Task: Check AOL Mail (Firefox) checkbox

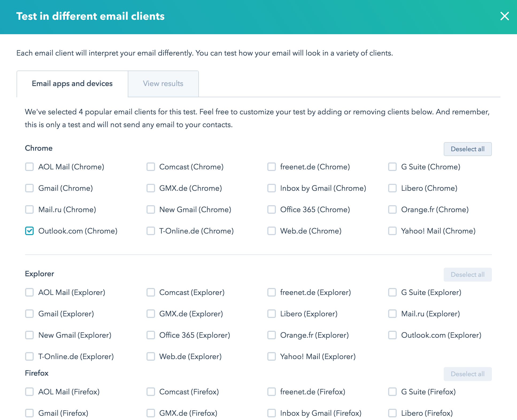Action: click(x=29, y=392)
